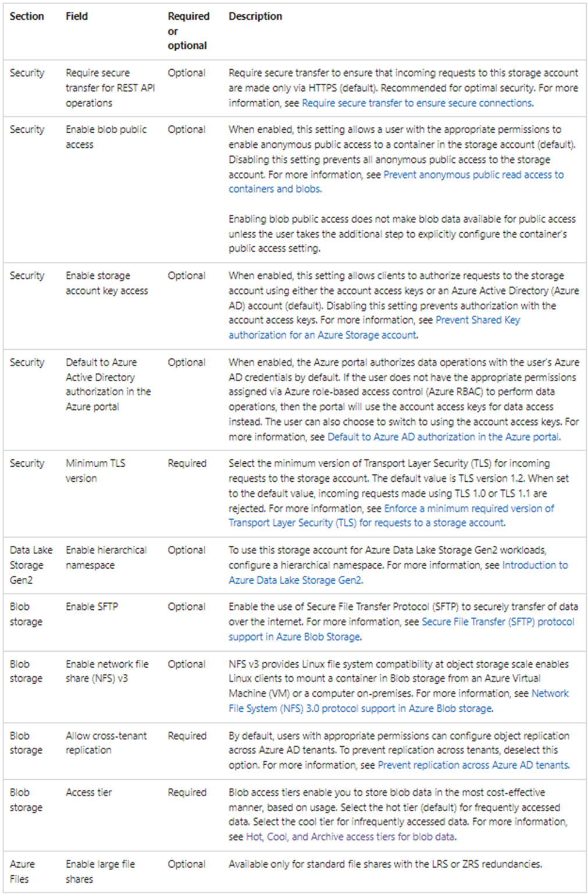Click the 'Access tier' field cell
Image resolution: width=588 pixels, height=895 pixels.
point(88,793)
